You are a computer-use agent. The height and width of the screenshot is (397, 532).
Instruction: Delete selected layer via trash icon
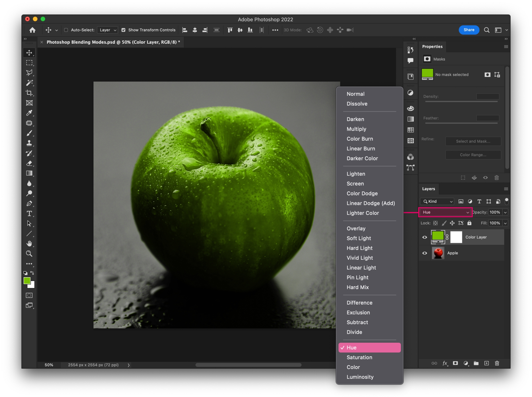[x=497, y=363]
